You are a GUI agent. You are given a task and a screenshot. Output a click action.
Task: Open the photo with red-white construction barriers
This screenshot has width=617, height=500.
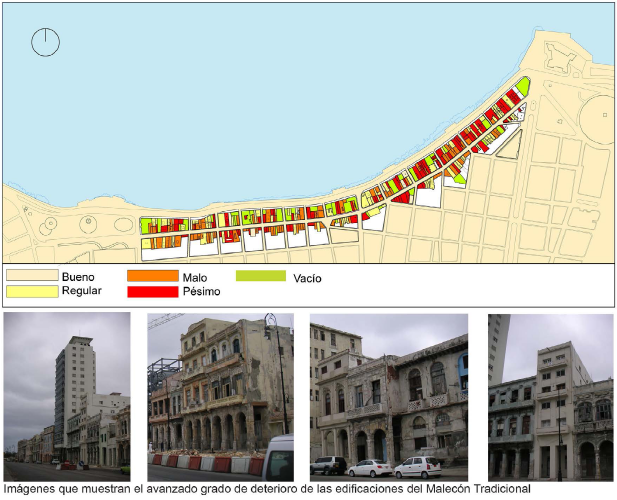pyautogui.click(x=220, y=396)
